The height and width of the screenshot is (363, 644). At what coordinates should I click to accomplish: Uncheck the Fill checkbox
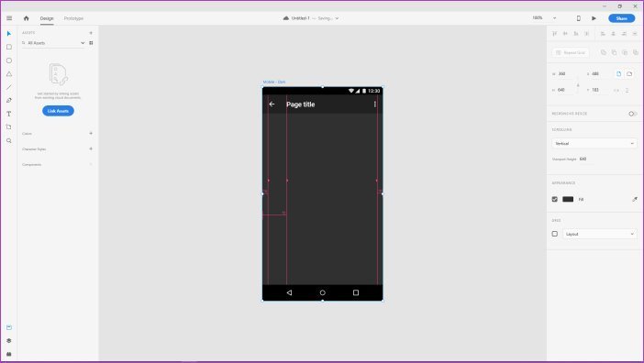tap(554, 199)
